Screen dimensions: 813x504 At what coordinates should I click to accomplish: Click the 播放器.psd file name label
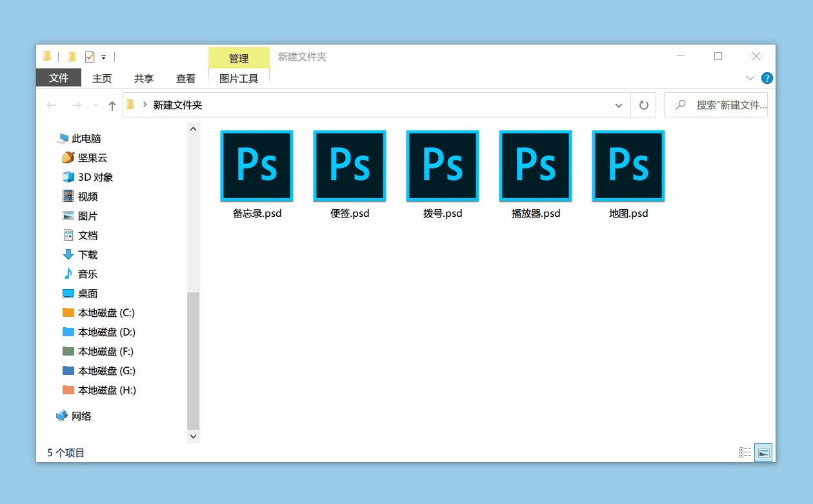point(536,214)
